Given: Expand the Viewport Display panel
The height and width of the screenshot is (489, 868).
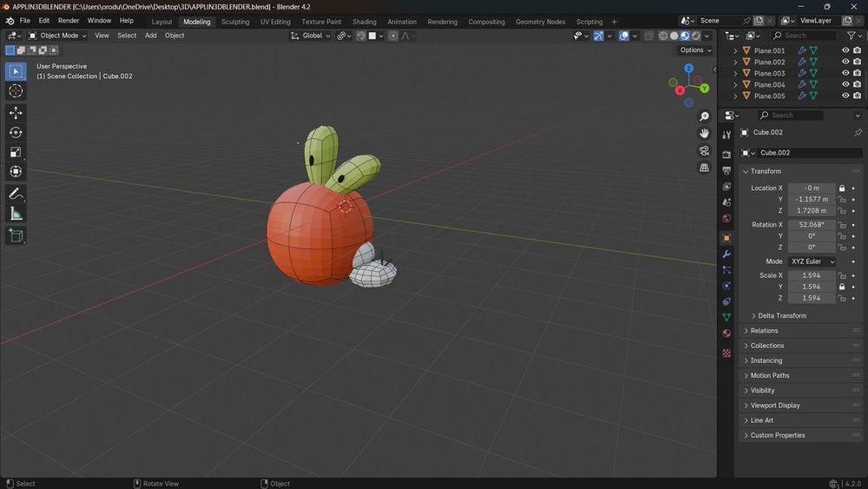Looking at the screenshot, I should pos(775,406).
